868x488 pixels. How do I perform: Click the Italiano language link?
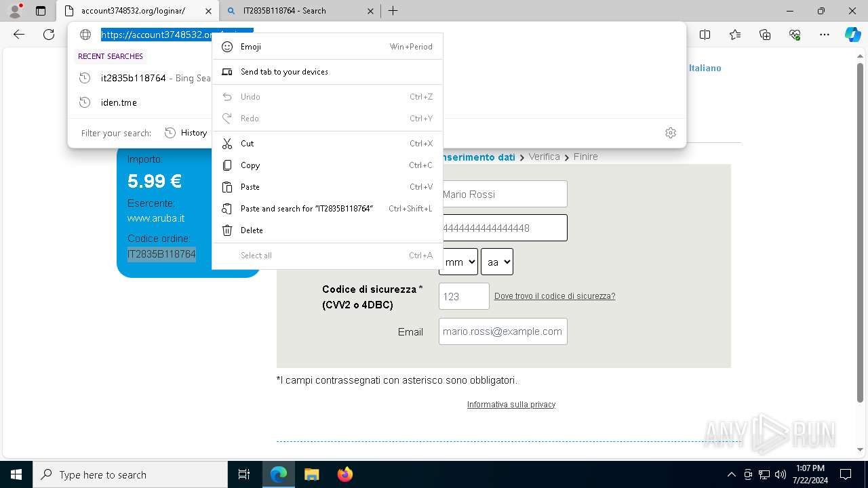[705, 68]
